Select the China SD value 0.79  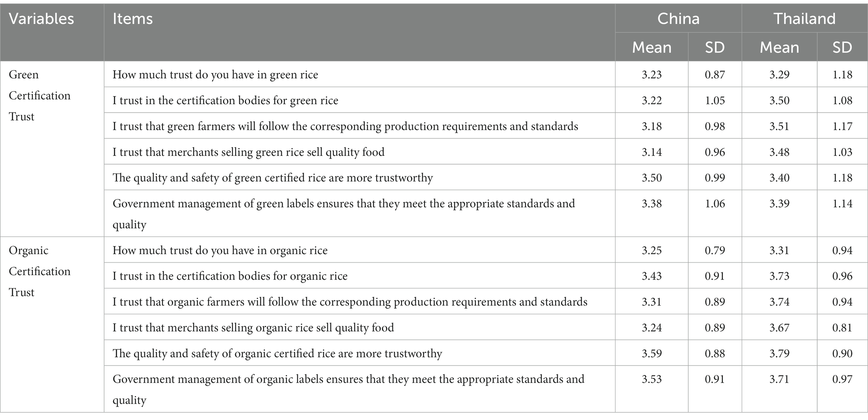click(715, 251)
